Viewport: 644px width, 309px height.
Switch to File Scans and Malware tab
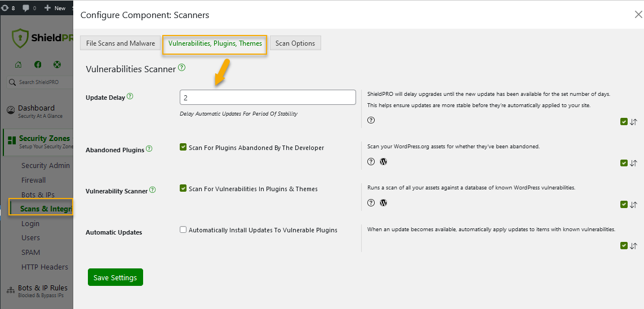pos(121,43)
